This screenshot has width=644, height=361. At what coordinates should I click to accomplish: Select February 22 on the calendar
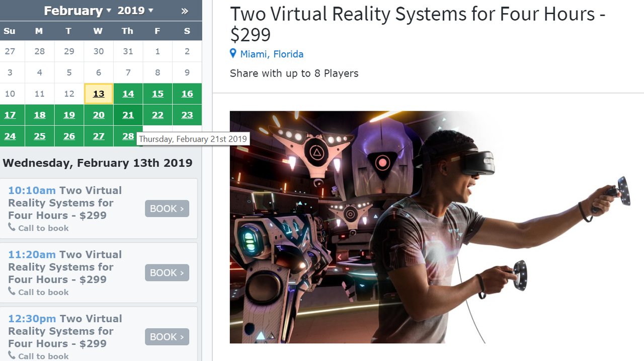pos(157,115)
